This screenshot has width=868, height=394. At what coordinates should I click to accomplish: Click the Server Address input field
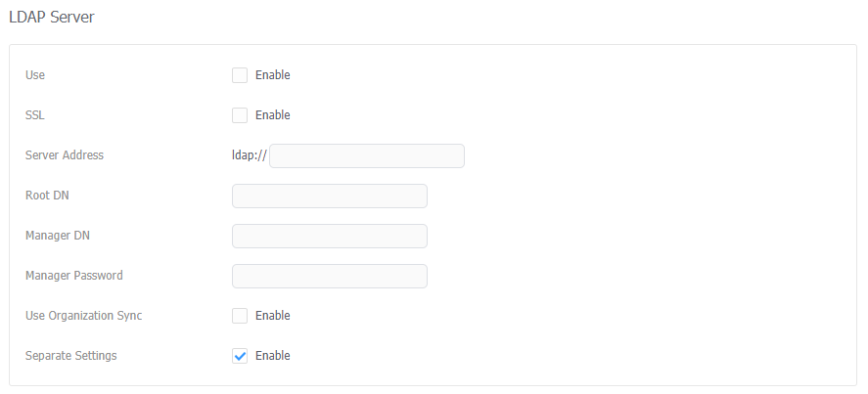tap(366, 156)
